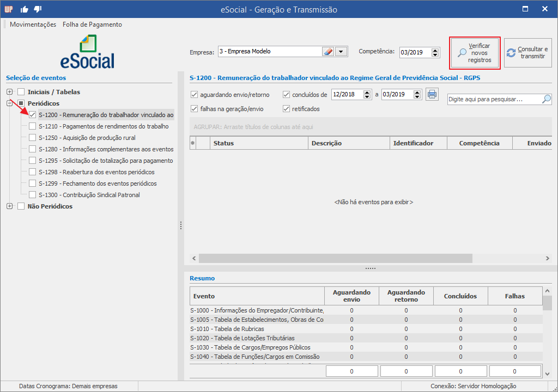Image resolution: width=558 pixels, height=392 pixels.
Task: Click the Evento header in Resumo table
Action: click(257, 296)
